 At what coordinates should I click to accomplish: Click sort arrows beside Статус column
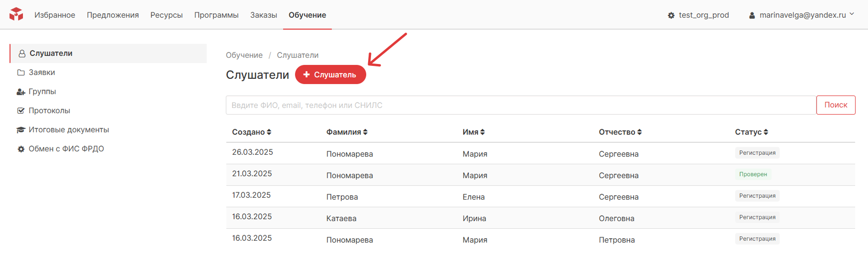coord(766,132)
